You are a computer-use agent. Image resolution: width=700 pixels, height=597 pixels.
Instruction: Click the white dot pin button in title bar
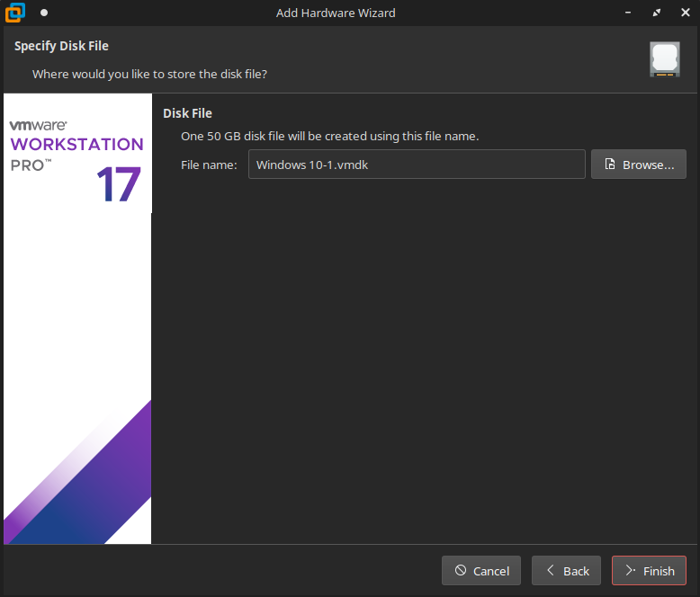[x=44, y=13]
